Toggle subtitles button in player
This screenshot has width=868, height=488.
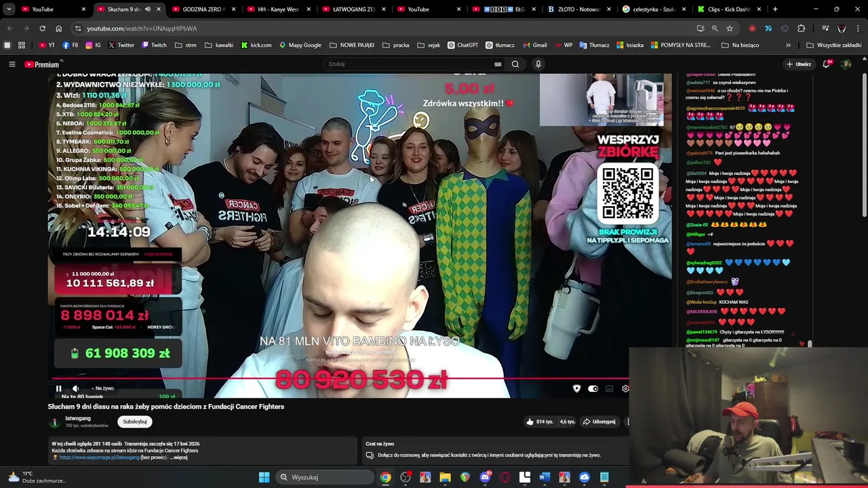tap(609, 388)
